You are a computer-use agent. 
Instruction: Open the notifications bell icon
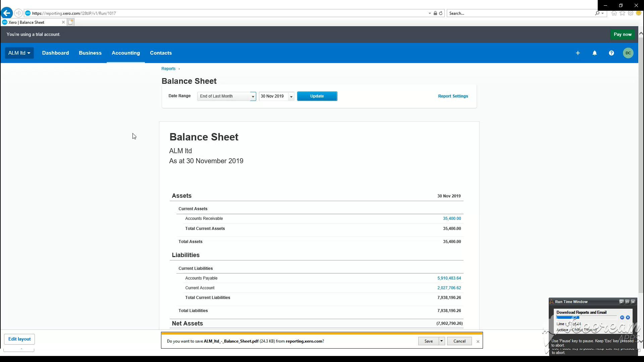(x=594, y=53)
